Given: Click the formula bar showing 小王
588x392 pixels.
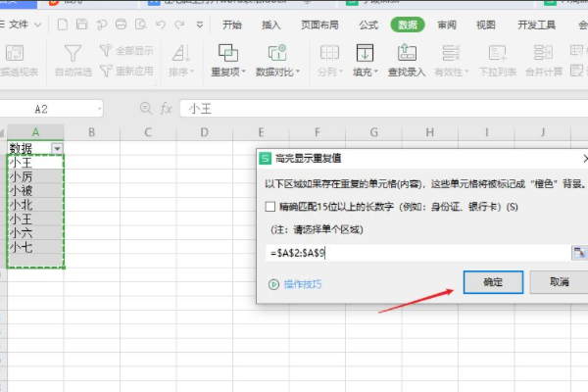Looking at the screenshot, I should [x=383, y=109].
